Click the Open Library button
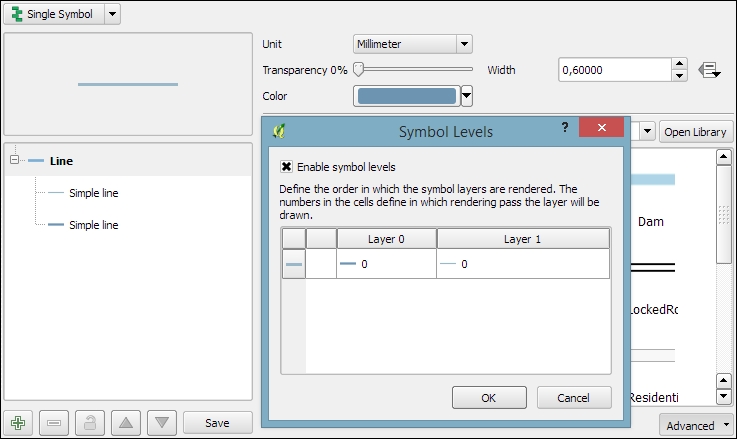 click(696, 132)
